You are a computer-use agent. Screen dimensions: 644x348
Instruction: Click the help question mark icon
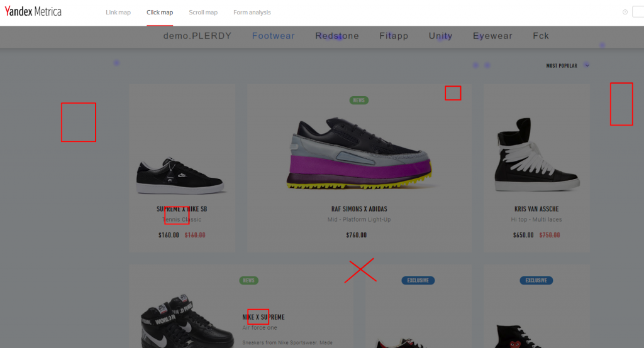pos(625,12)
